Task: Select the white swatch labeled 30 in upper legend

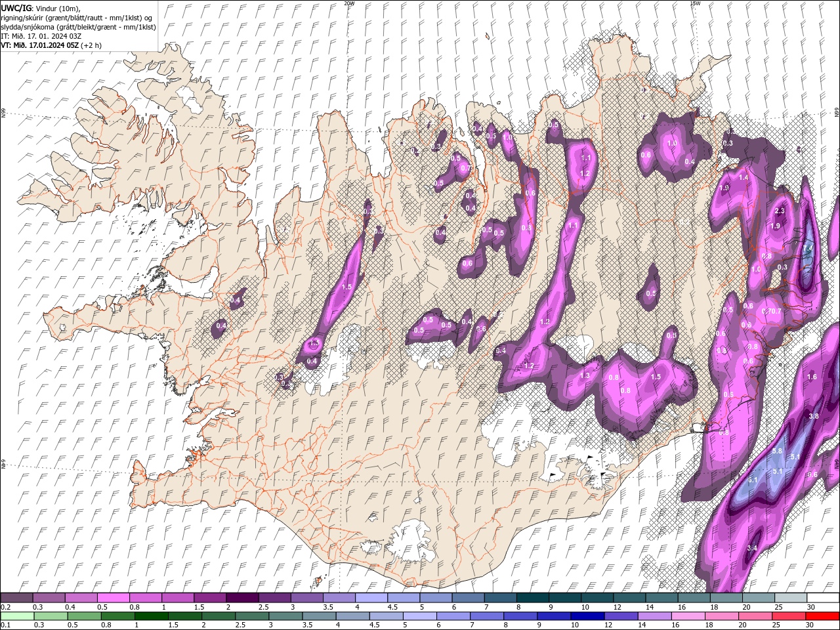Action: (823, 598)
